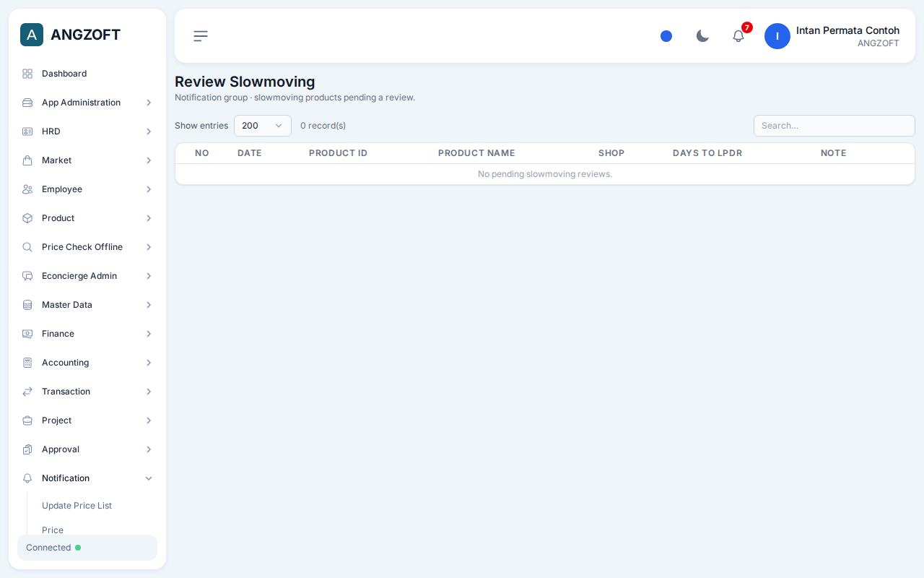924x578 pixels.
Task: Open the Accounting menu label
Action: [65, 363]
